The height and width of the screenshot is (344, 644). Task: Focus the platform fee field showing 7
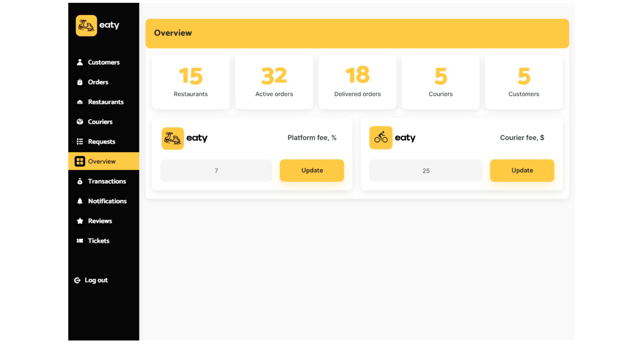pos(216,171)
